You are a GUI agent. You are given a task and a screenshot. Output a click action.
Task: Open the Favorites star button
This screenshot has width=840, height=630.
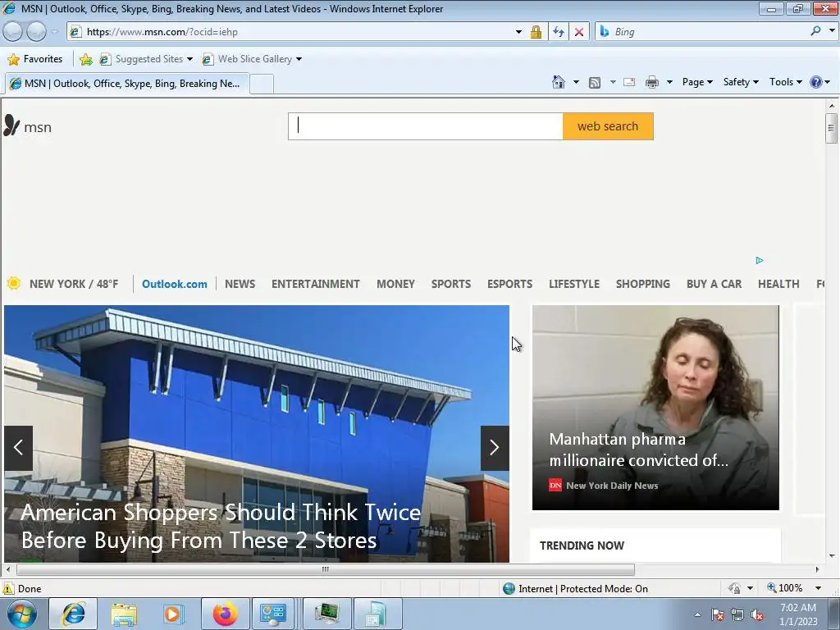pyautogui.click(x=35, y=59)
